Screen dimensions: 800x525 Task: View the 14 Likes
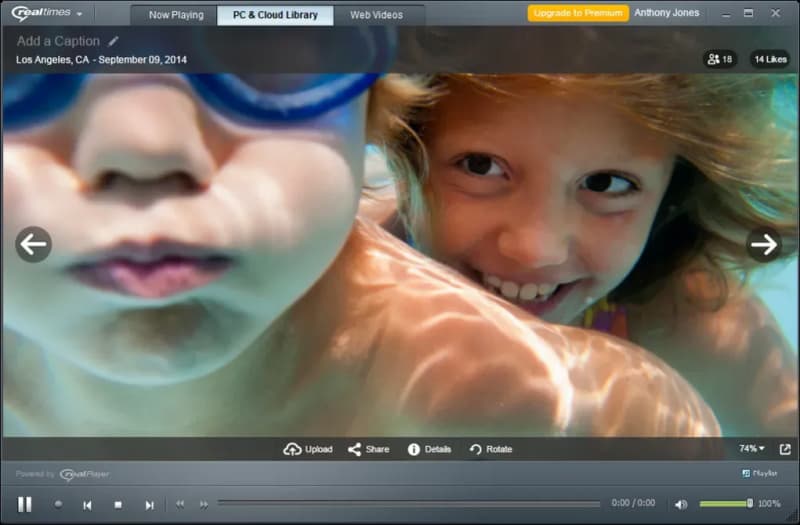769,59
